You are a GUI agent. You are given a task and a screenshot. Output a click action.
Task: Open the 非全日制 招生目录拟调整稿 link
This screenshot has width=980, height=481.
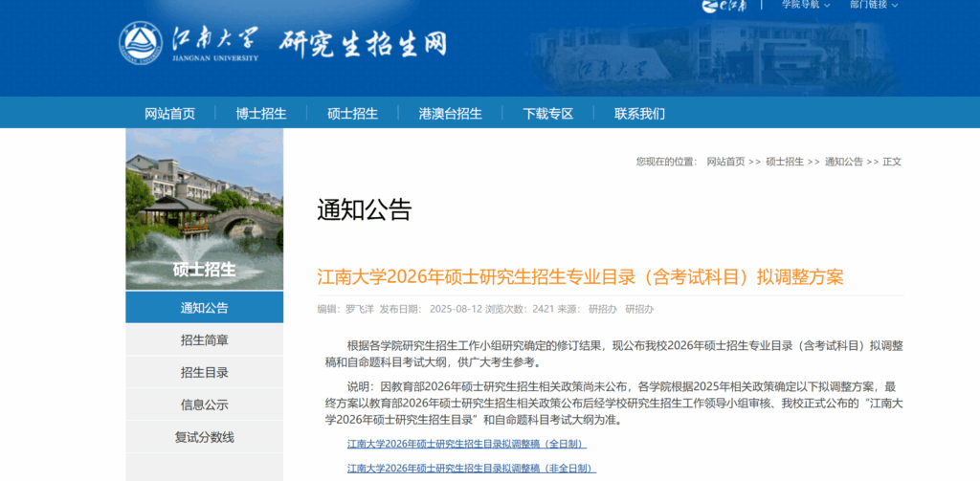coord(472,468)
